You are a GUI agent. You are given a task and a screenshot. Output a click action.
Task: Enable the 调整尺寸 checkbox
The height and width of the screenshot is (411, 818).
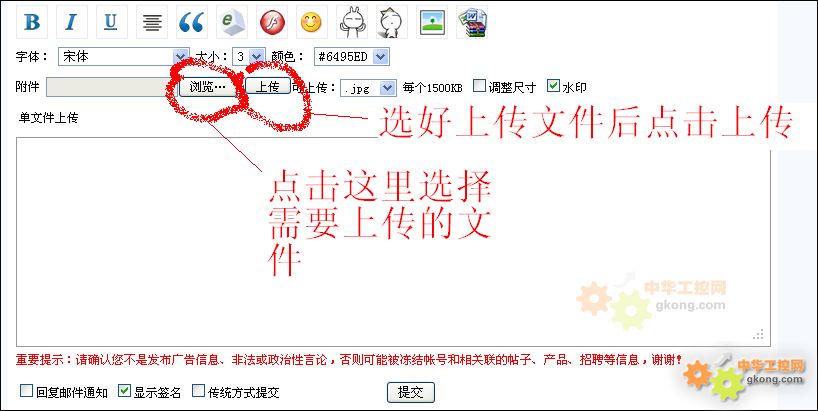[x=479, y=86]
